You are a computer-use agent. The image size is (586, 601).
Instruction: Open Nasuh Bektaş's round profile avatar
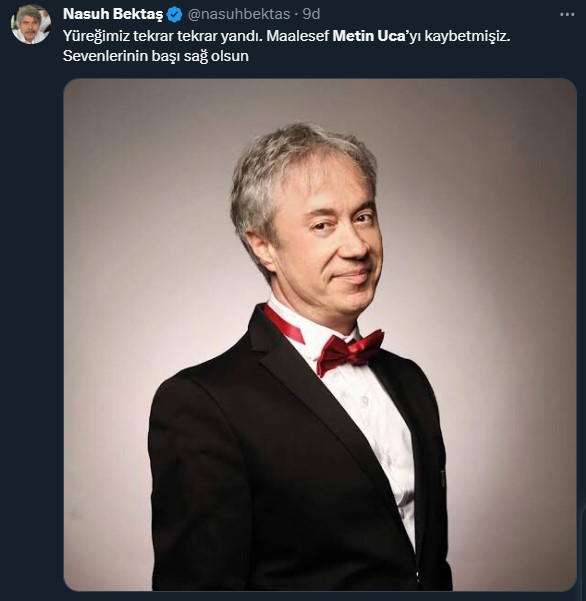[31, 25]
